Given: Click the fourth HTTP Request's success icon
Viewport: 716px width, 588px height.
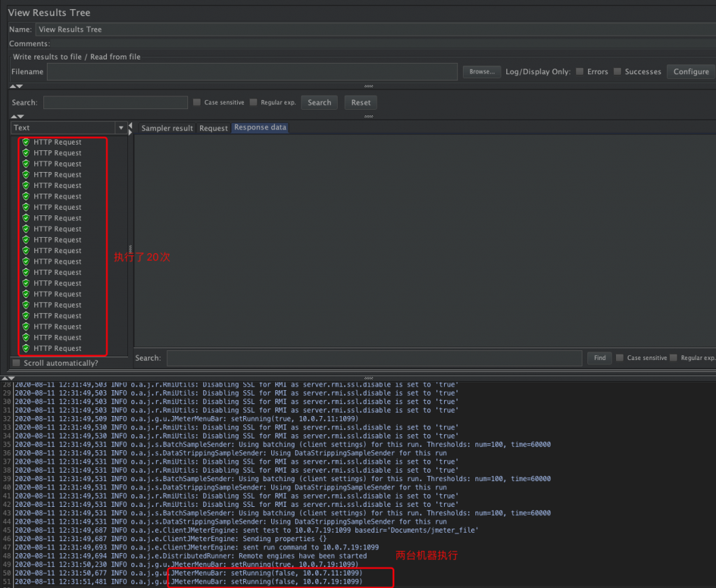Looking at the screenshot, I should point(26,175).
